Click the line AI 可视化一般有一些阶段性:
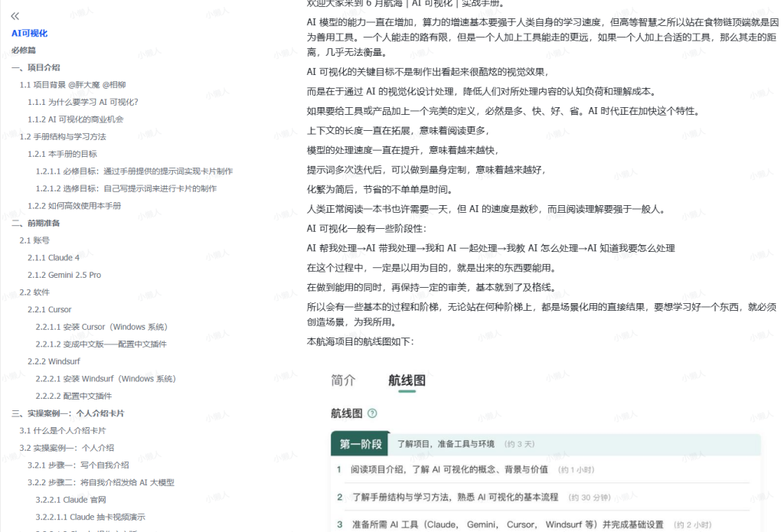Screen dimensions: 784x532 click(367, 229)
